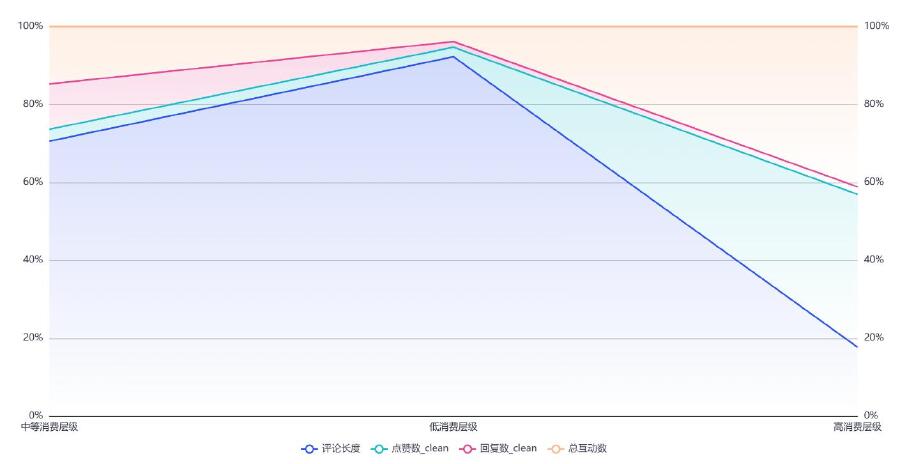Click the left axis 40% label
This screenshot has height=464, width=900.
pyautogui.click(x=33, y=260)
